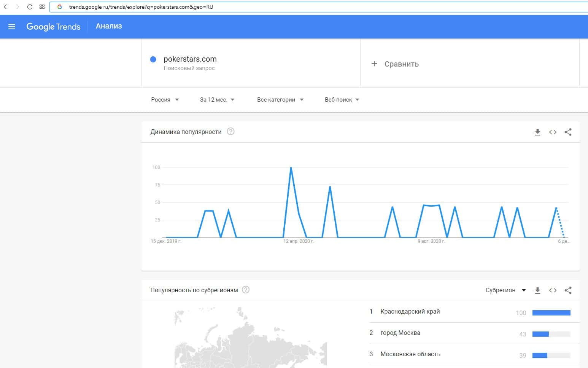Reload the Google Trends page
The image size is (588, 368).
(x=30, y=7)
